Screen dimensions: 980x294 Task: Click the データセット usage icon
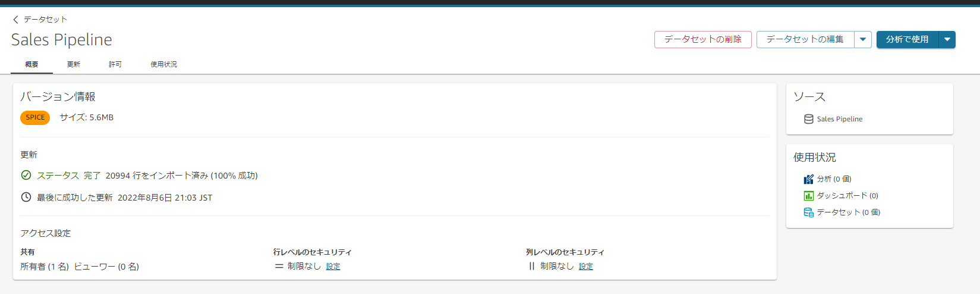pos(808,212)
